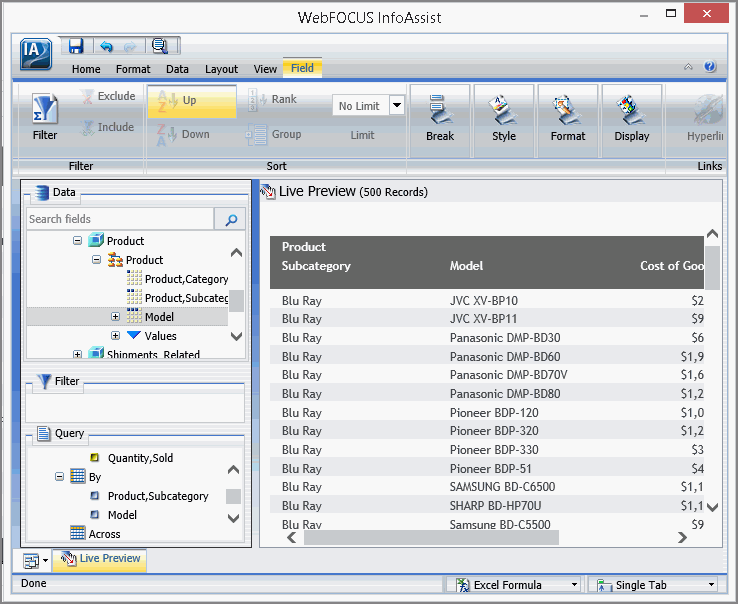738x604 pixels.
Task: Collapse the Product hierarchy node
Action: (x=96, y=260)
